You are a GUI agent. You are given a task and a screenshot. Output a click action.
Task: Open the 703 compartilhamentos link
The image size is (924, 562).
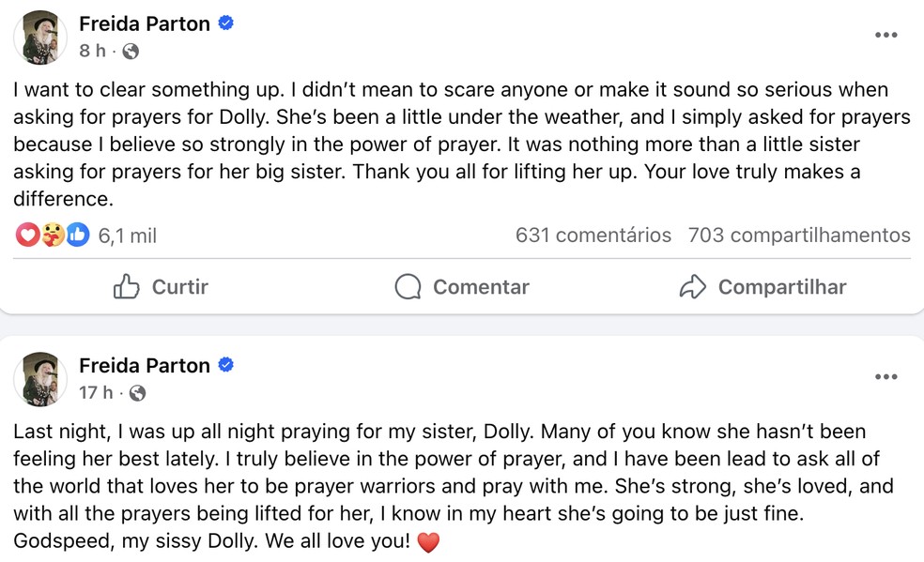799,235
